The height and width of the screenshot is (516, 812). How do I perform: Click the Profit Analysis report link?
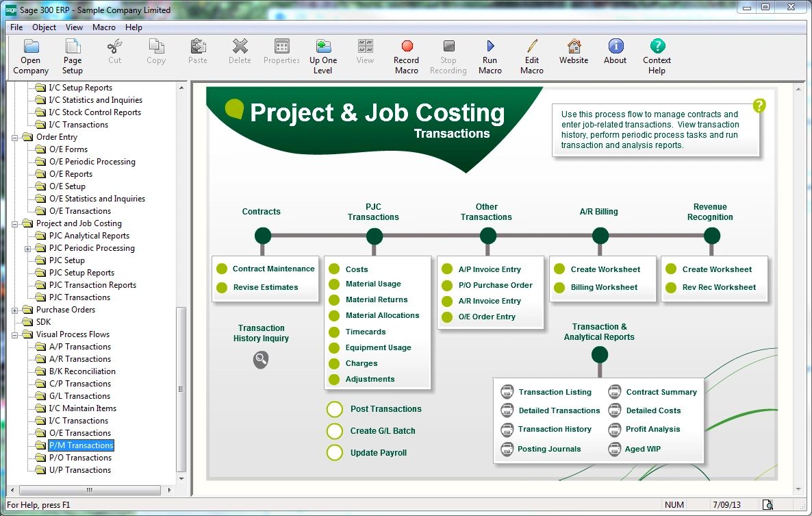[652, 430]
